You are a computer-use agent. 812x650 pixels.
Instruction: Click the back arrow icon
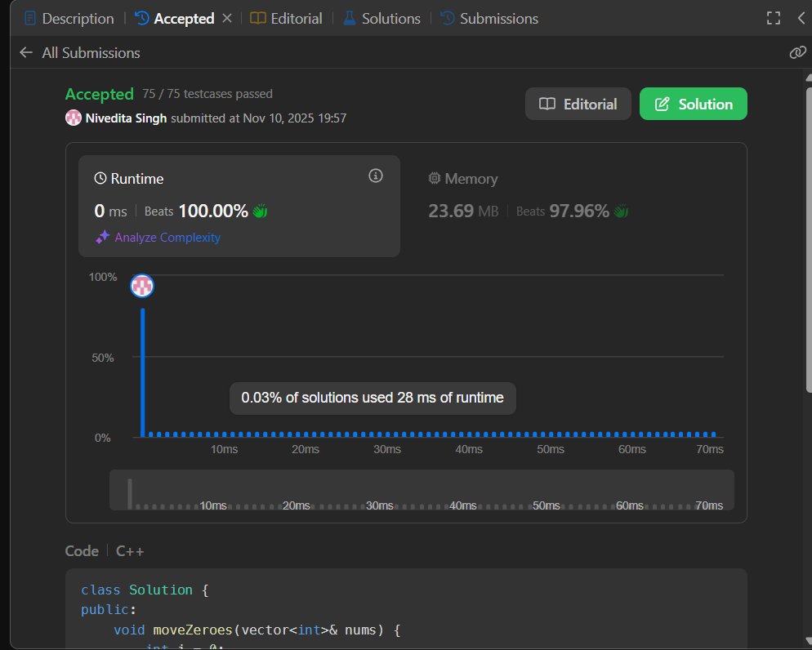coord(26,53)
